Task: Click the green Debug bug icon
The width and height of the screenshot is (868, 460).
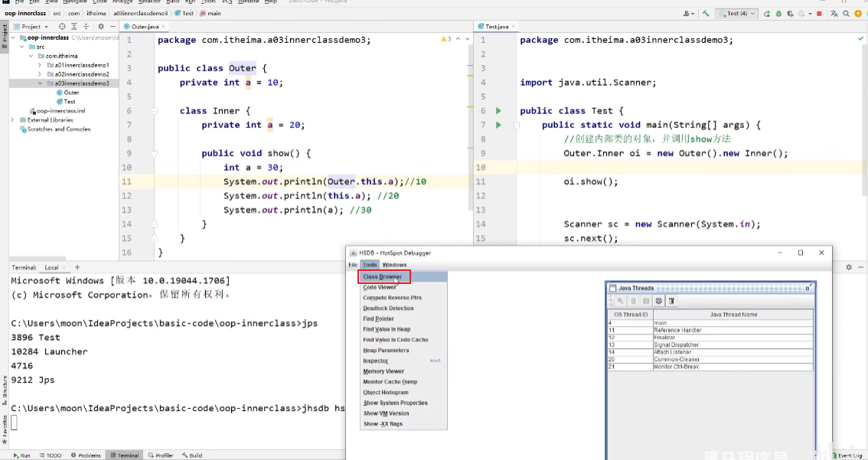Action: pyautogui.click(x=779, y=13)
